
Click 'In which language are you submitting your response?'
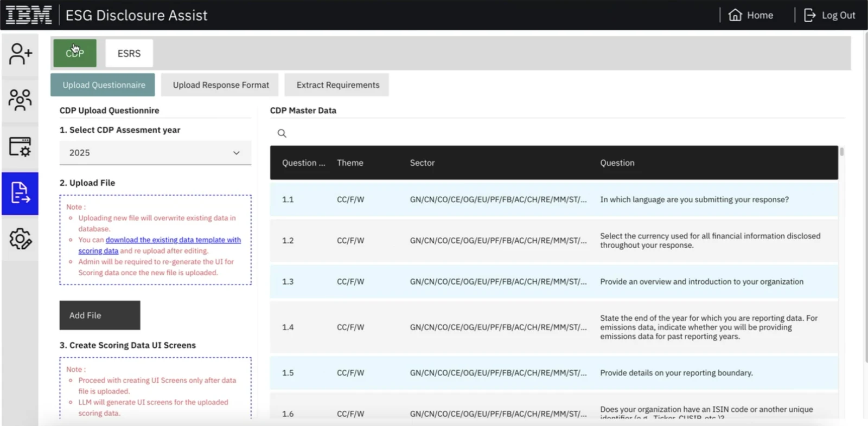point(694,199)
